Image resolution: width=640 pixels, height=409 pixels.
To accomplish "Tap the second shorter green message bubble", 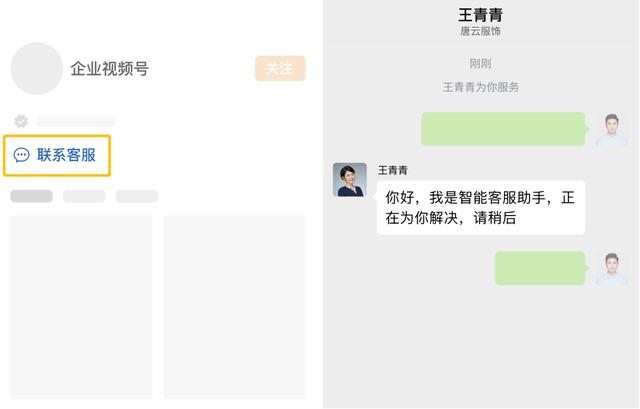I will 540,268.
